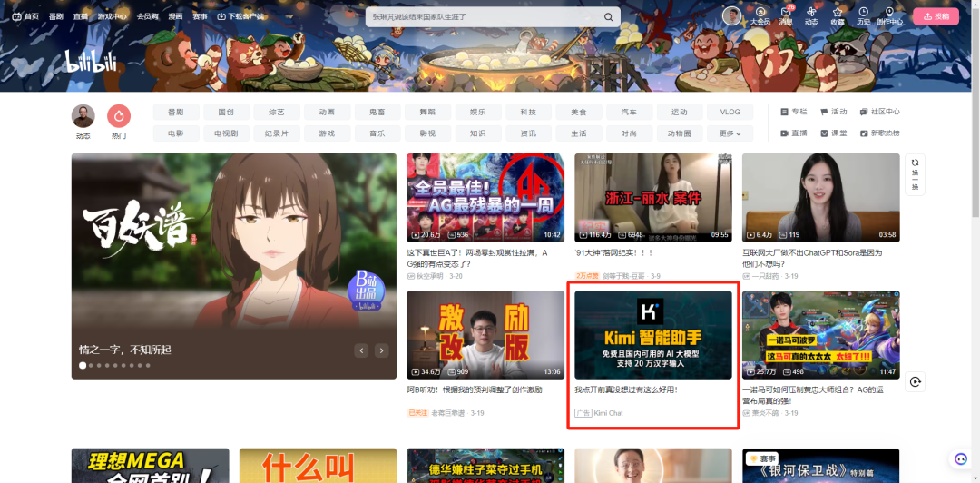Open 激励改版 video thumbnail
This screenshot has width=980, height=483.
485,335
